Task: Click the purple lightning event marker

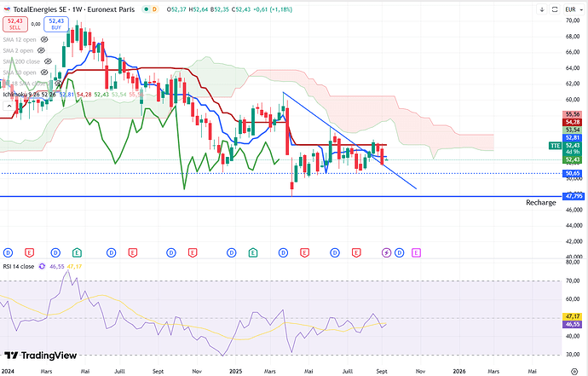Action: (x=386, y=253)
